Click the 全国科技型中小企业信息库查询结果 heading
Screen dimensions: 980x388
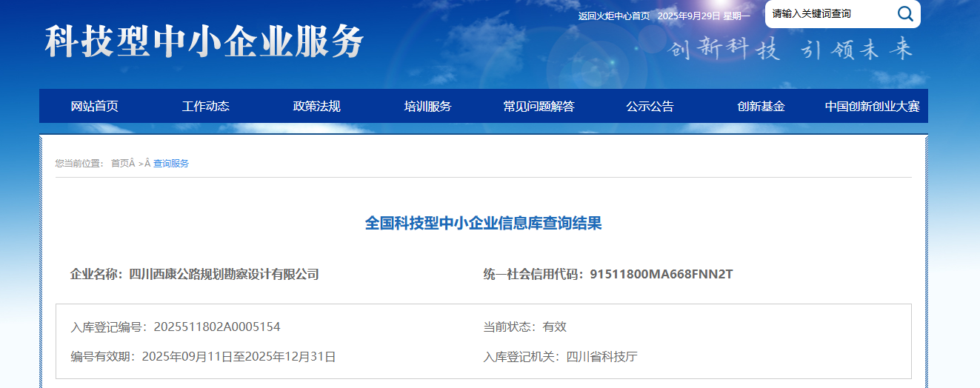click(x=483, y=223)
